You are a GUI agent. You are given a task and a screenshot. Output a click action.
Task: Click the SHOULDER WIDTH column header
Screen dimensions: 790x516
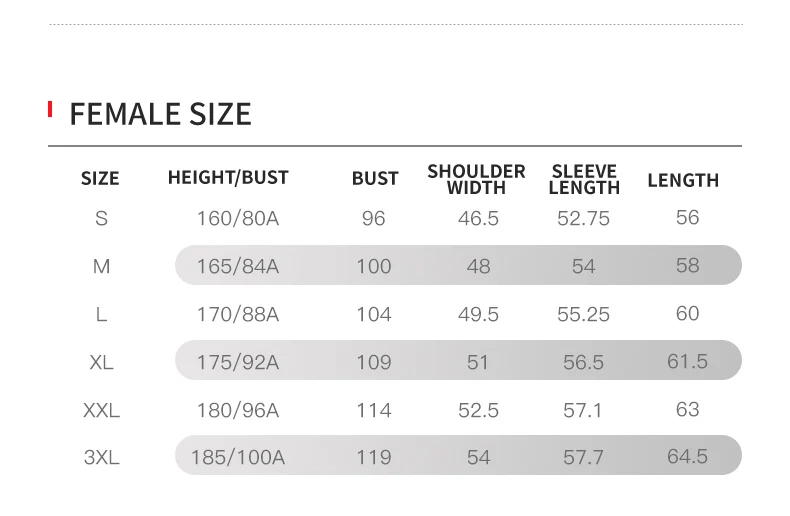476,179
